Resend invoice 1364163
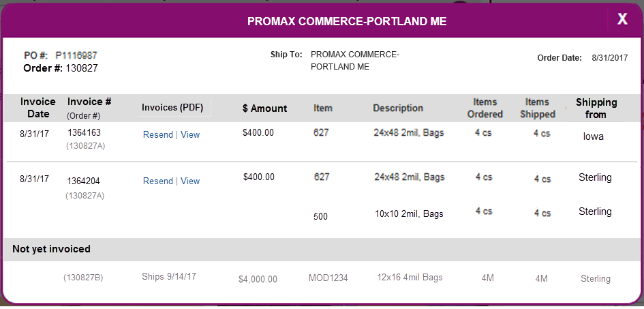 click(157, 135)
